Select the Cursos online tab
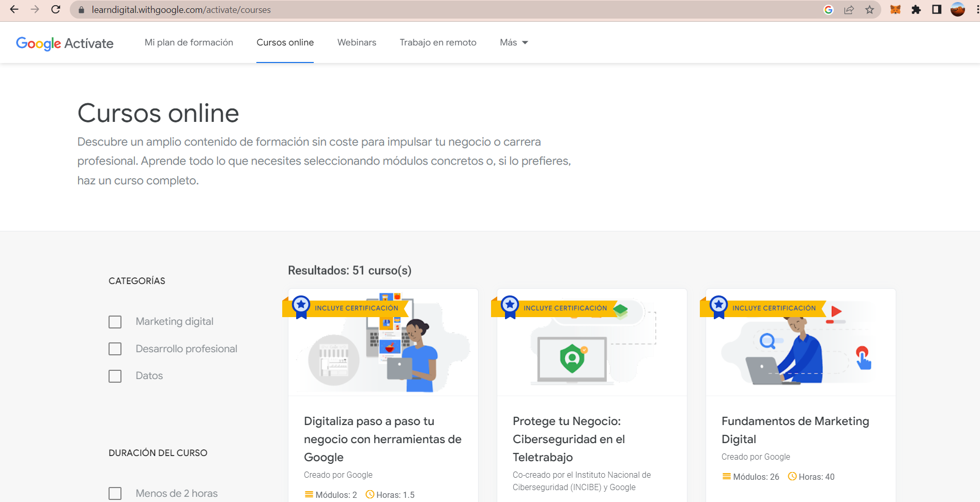Image resolution: width=980 pixels, height=502 pixels. 285,42
